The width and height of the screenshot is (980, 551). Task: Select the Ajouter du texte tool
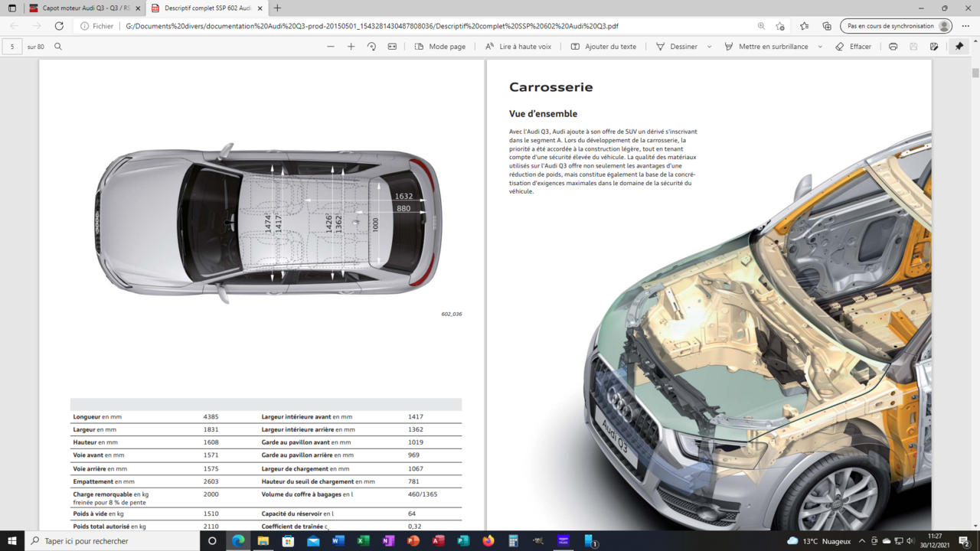click(x=603, y=47)
